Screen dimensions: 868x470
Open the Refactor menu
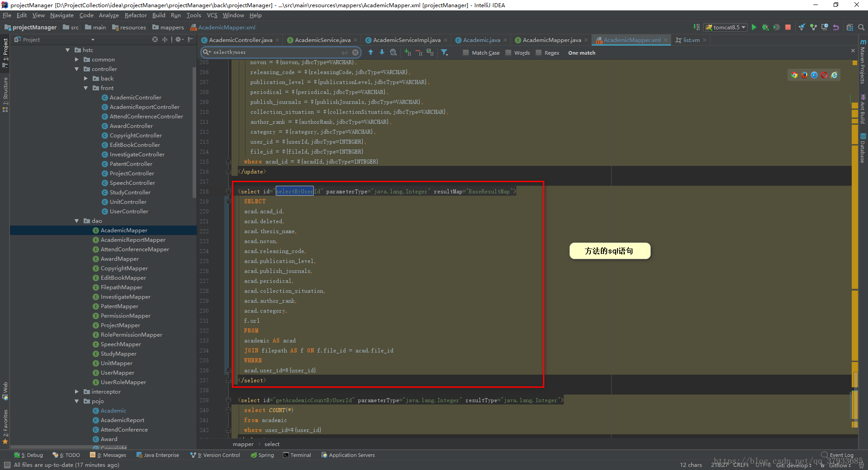pyautogui.click(x=136, y=15)
